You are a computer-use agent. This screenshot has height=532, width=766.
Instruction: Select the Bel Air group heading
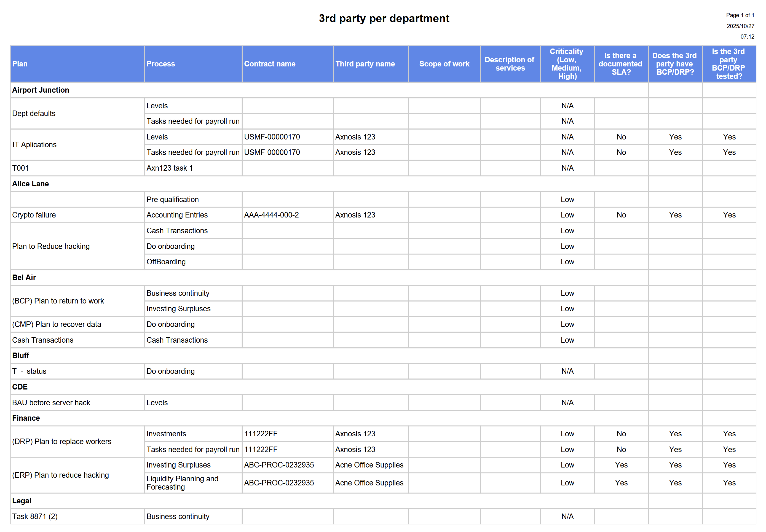[x=24, y=277]
